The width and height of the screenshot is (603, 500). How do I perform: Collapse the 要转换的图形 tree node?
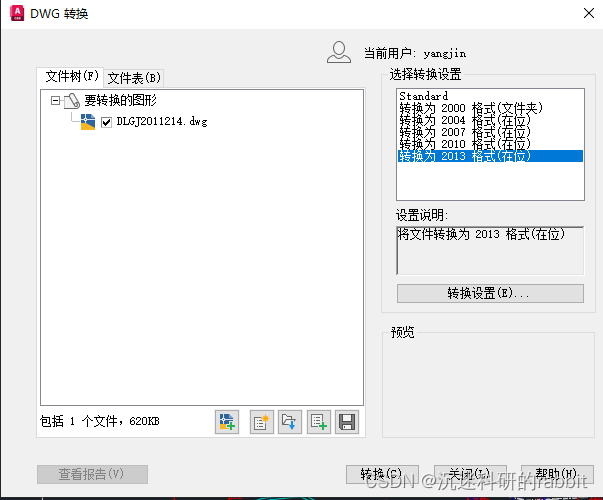pyautogui.click(x=55, y=101)
